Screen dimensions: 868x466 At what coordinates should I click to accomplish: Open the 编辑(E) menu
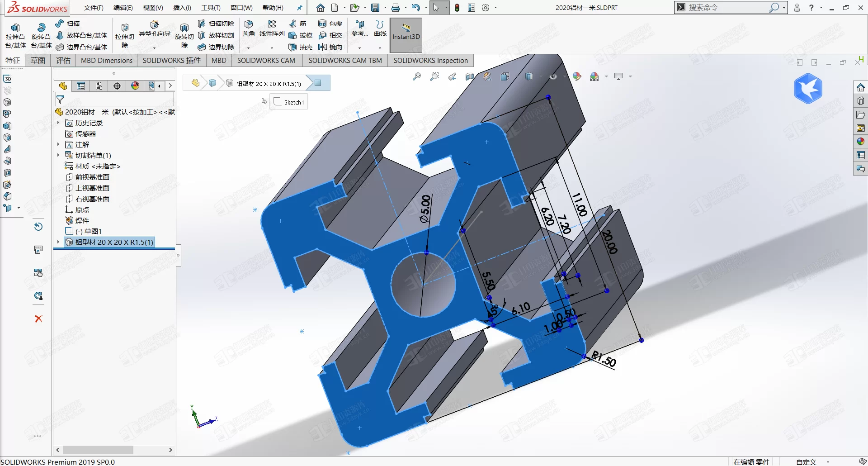coord(123,8)
